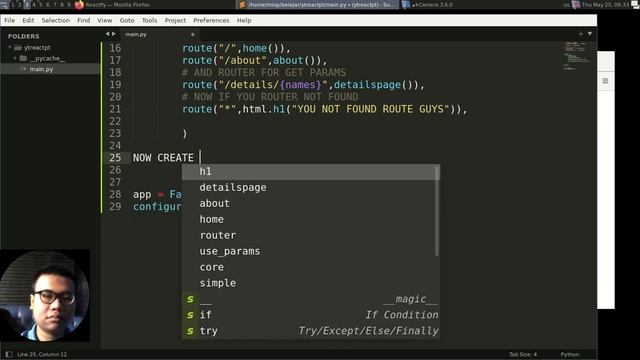Switch to the Camera 3.6.0 taskbar window
The height and width of the screenshot is (360, 640).
[x=428, y=5]
